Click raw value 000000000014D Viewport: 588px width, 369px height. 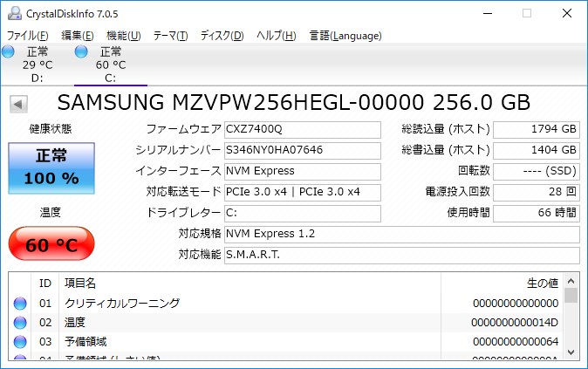tap(515, 323)
